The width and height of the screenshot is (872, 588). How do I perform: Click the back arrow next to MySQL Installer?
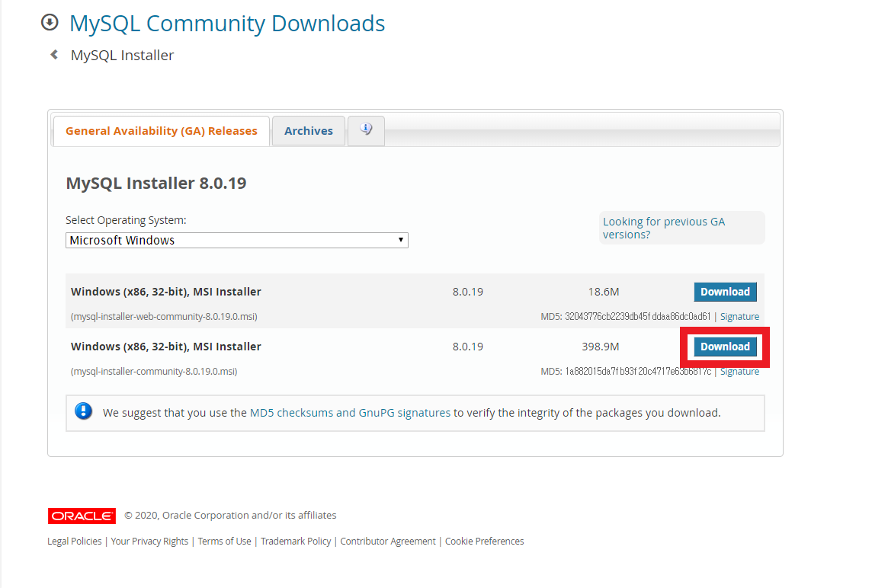[54, 55]
